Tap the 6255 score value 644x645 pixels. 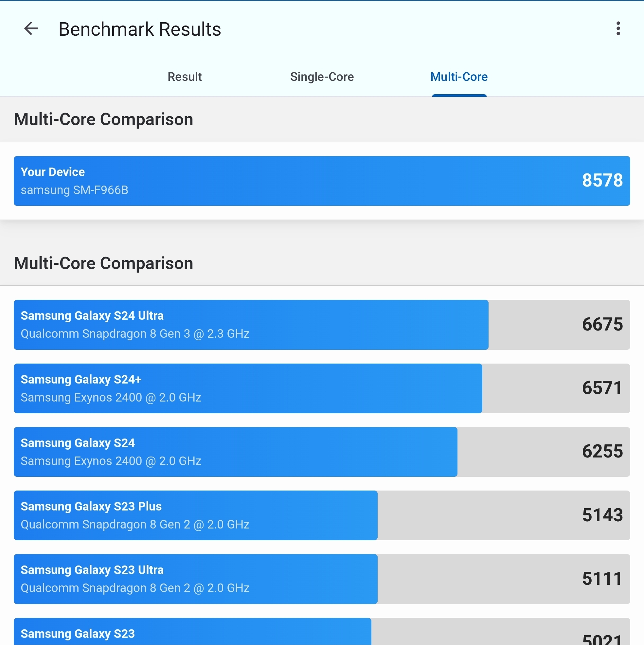tap(602, 451)
